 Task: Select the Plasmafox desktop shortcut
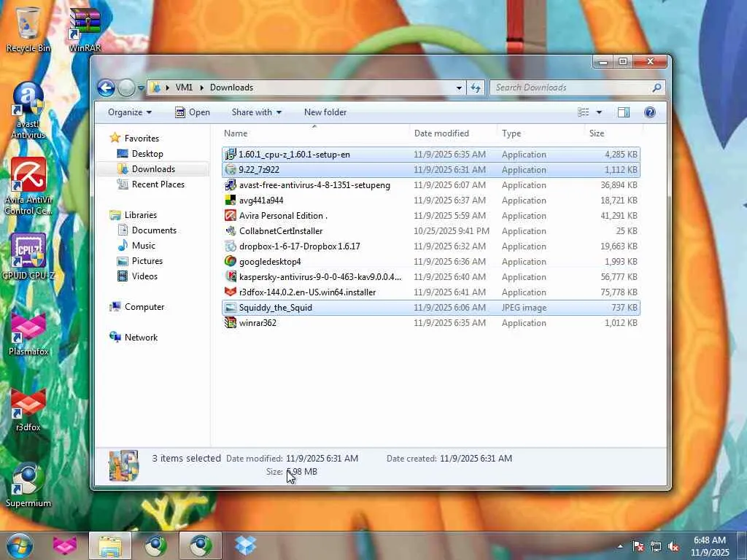click(x=28, y=333)
